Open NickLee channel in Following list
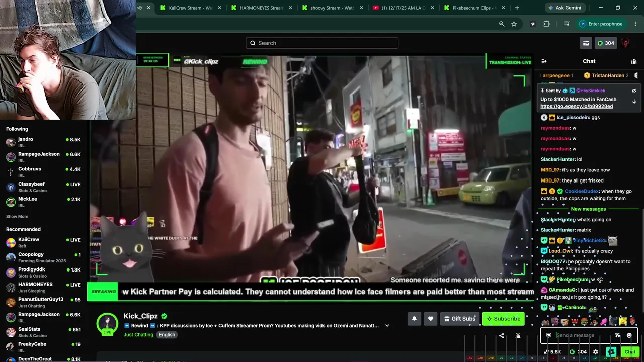 (43, 202)
